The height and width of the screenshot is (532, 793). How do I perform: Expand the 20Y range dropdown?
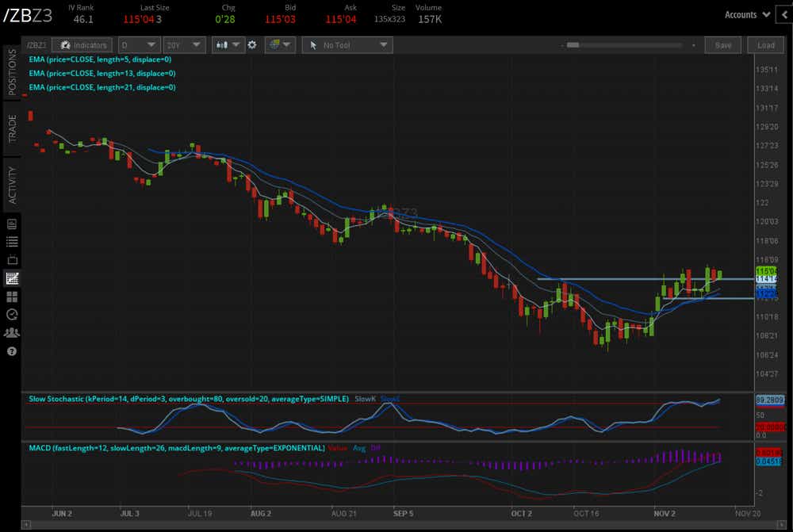(183, 45)
